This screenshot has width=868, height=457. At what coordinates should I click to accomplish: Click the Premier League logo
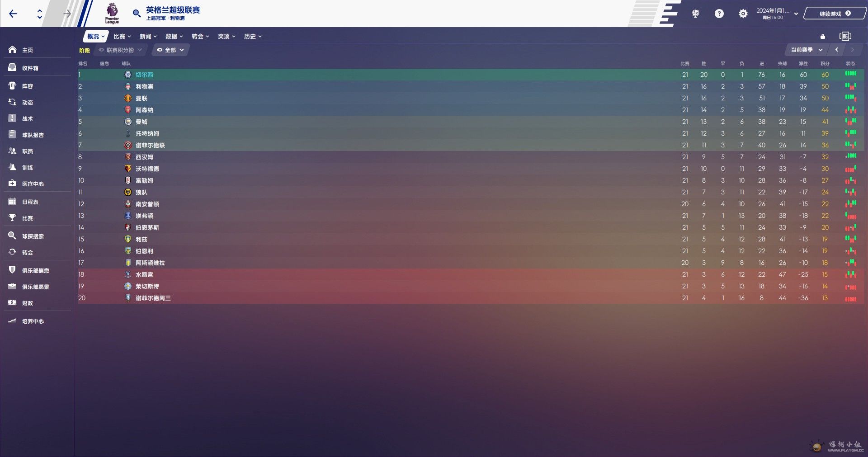(112, 13)
